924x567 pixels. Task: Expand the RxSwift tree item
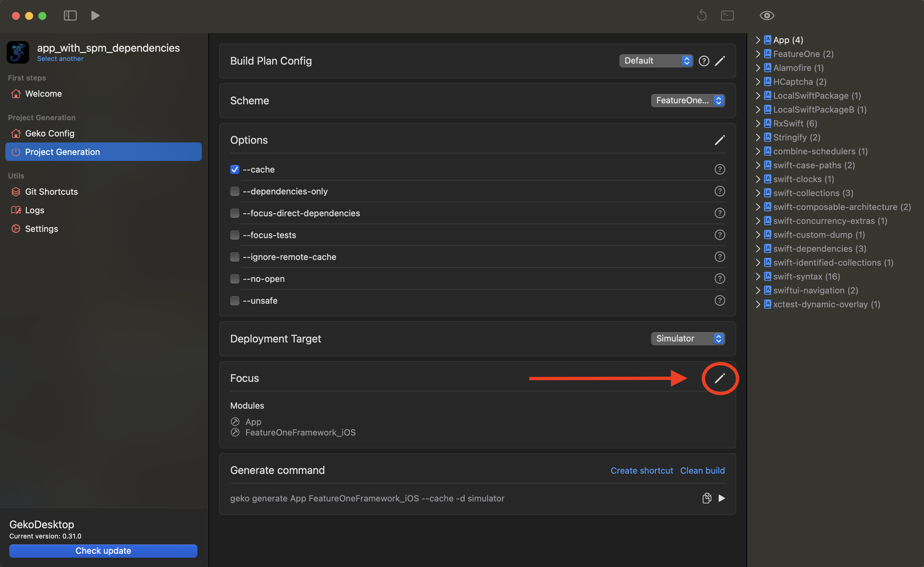[x=758, y=124]
